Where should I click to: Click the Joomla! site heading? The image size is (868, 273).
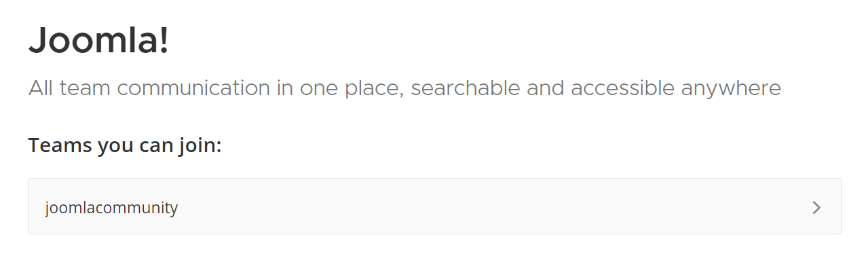98,41
